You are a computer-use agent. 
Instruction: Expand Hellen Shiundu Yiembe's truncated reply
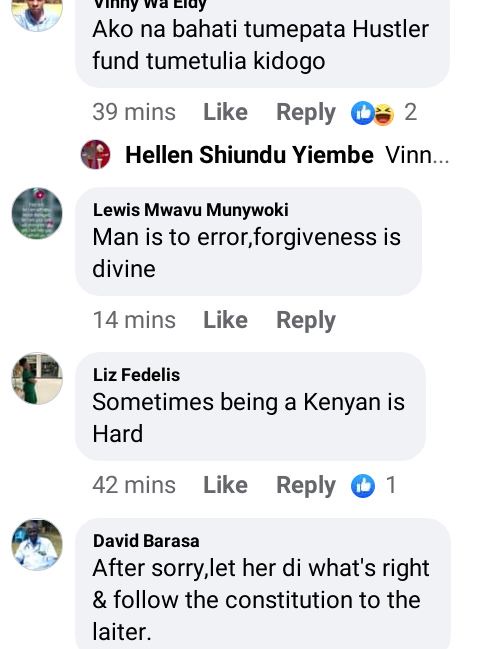(417, 155)
